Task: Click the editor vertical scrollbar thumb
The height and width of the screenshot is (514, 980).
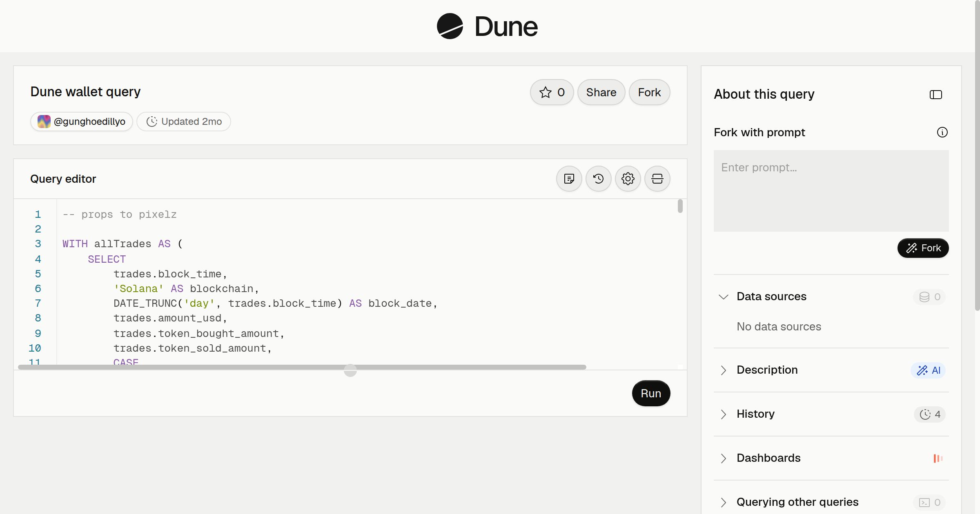Action: pyautogui.click(x=680, y=206)
